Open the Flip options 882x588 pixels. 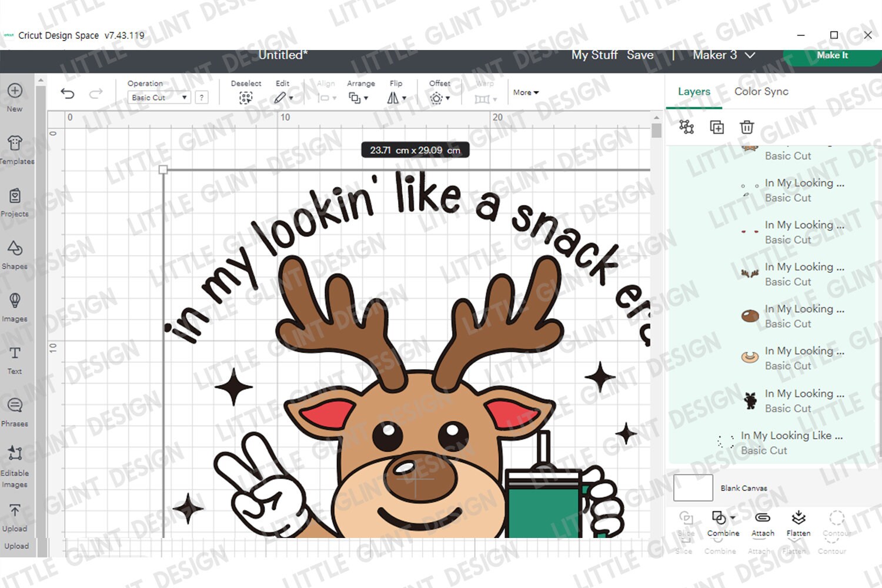[x=396, y=92]
